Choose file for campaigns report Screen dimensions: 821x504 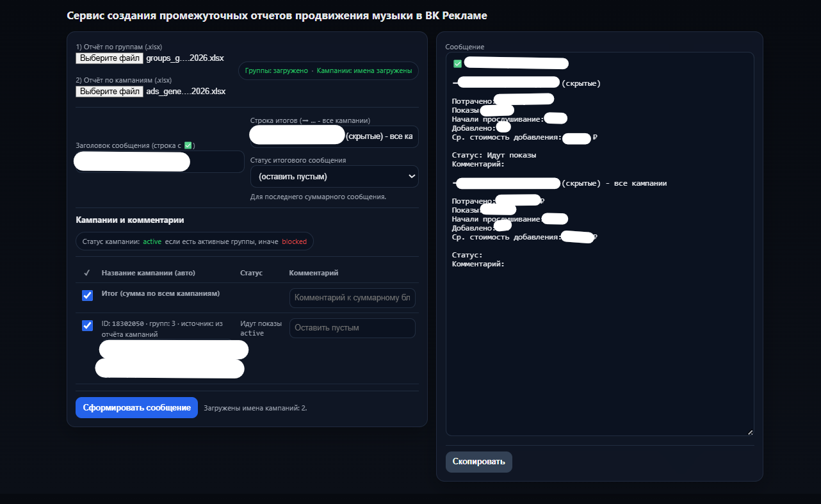110,92
